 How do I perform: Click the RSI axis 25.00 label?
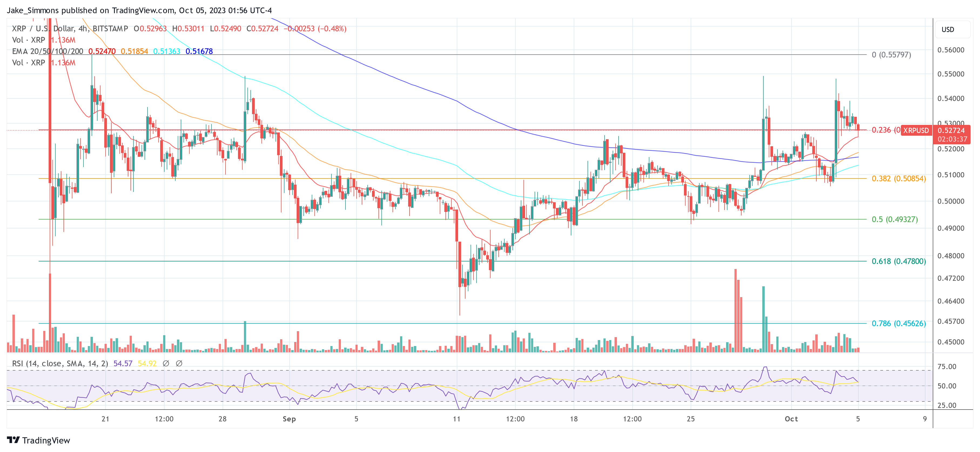[947, 405]
